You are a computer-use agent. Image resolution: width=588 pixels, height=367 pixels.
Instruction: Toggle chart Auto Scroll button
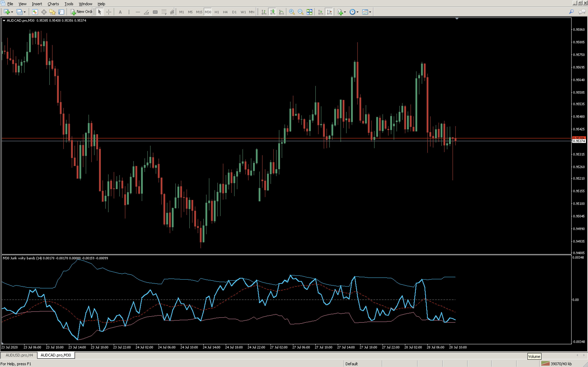coord(320,12)
